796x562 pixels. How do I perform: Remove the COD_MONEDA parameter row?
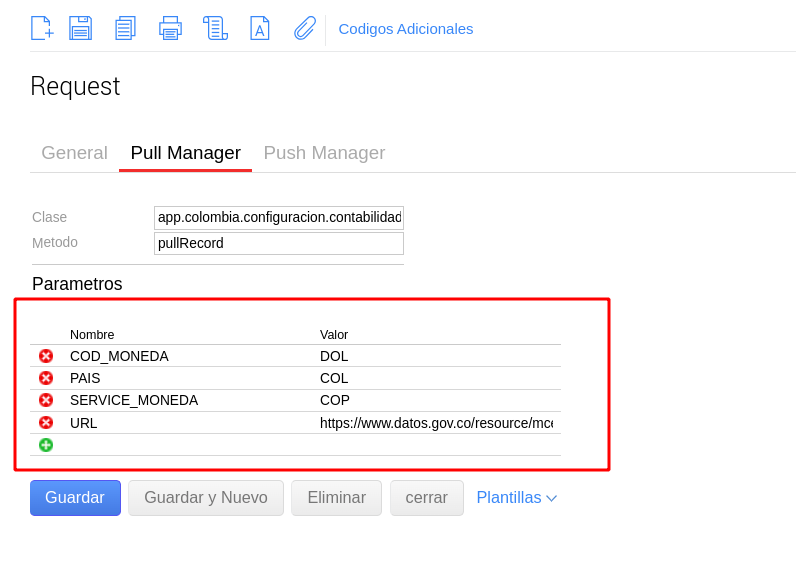point(46,356)
